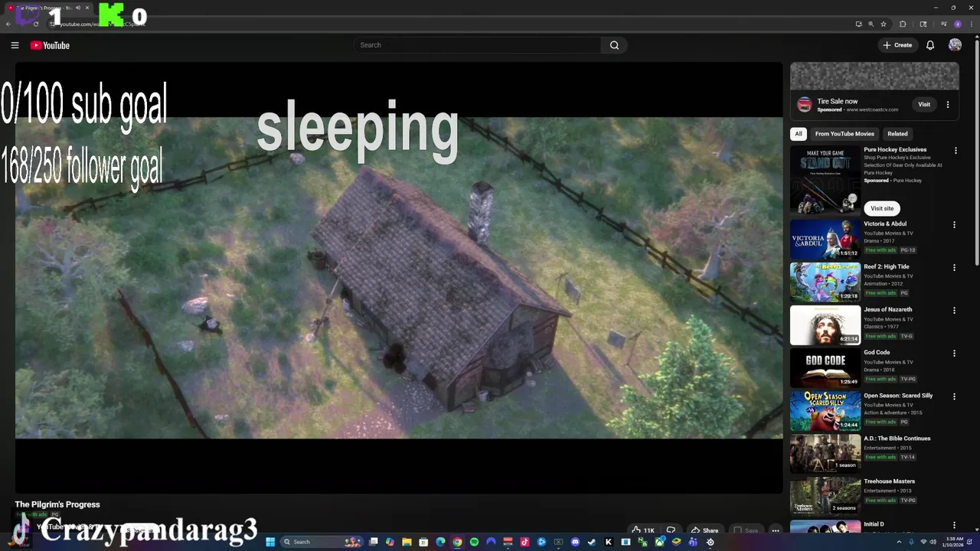The width and height of the screenshot is (980, 551).
Task: Click the Treehouse Masters title
Action: [x=889, y=481]
